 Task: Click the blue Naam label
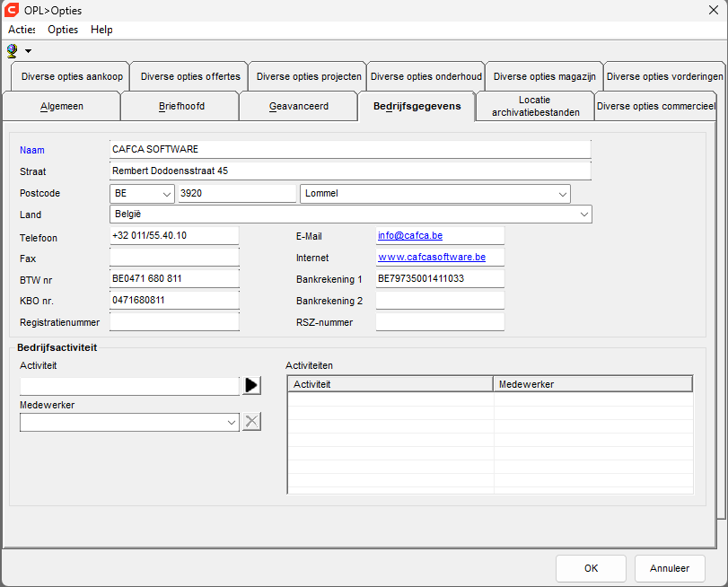coord(32,150)
